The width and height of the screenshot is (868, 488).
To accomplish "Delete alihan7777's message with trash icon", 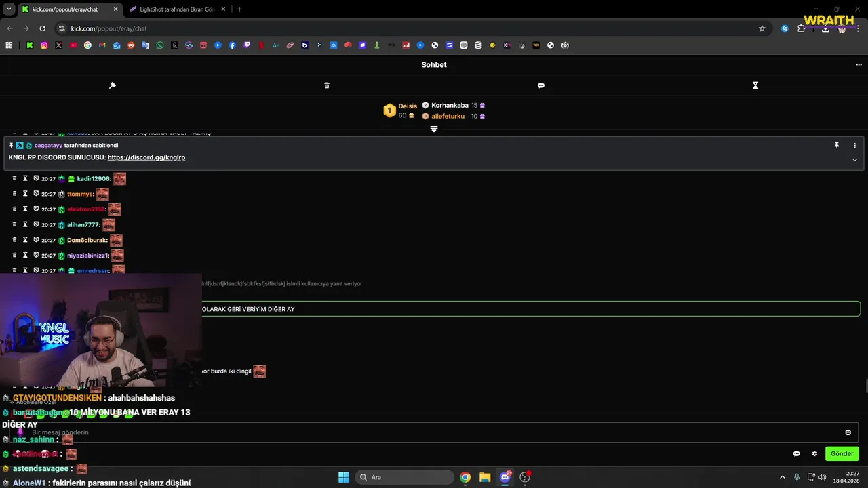I will 14,224.
